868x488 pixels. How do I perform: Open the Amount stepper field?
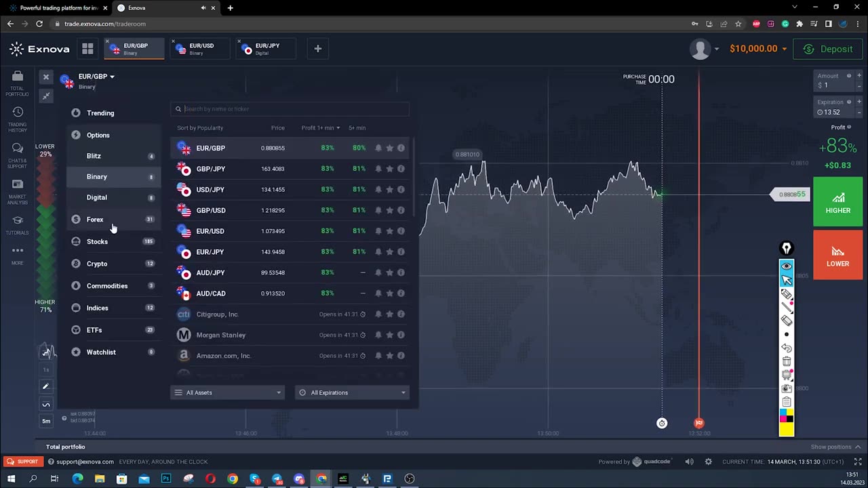pos(838,81)
